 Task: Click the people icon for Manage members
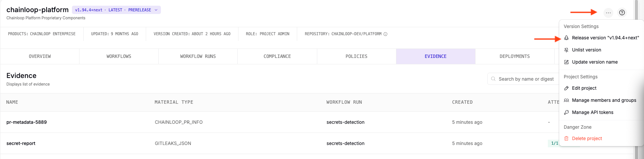pos(566,100)
